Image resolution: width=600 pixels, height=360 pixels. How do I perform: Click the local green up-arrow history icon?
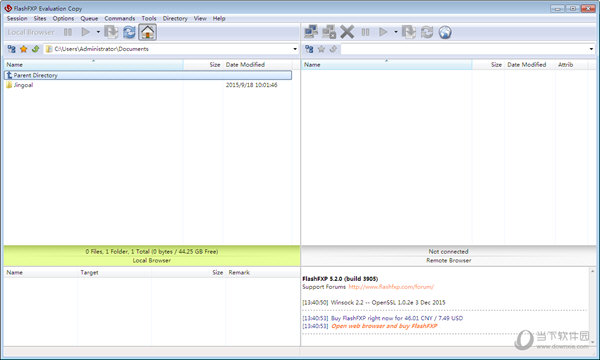coord(36,49)
